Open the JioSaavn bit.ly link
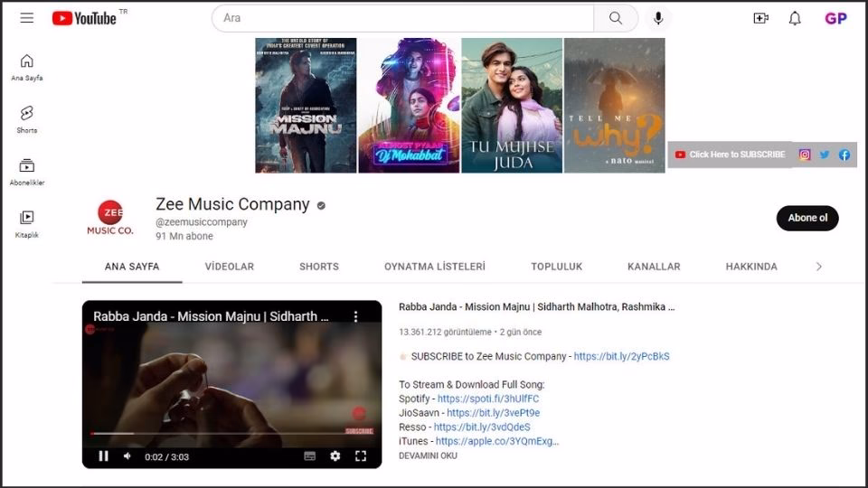The image size is (868, 488). coord(494,413)
